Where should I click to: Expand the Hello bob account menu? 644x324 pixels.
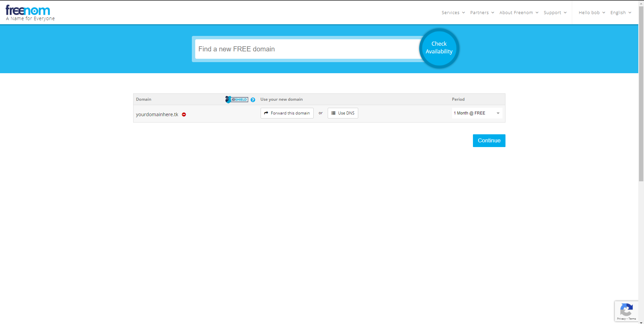[x=591, y=12]
